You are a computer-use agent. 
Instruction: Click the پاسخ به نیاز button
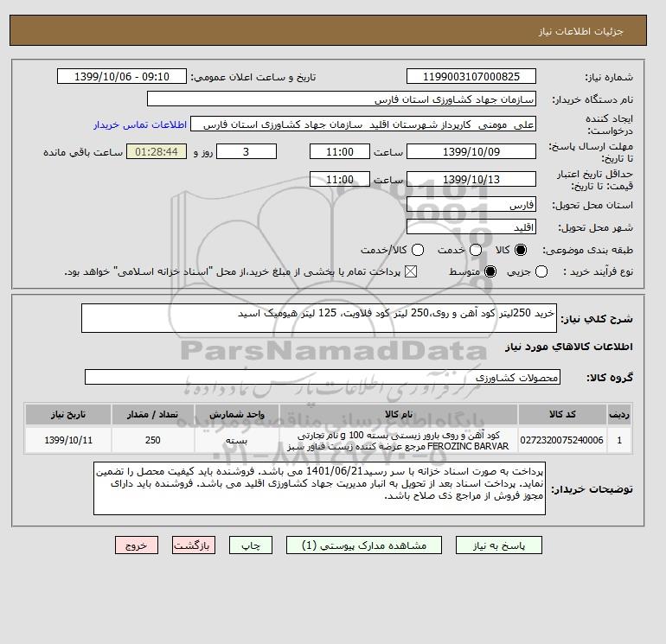click(x=499, y=545)
